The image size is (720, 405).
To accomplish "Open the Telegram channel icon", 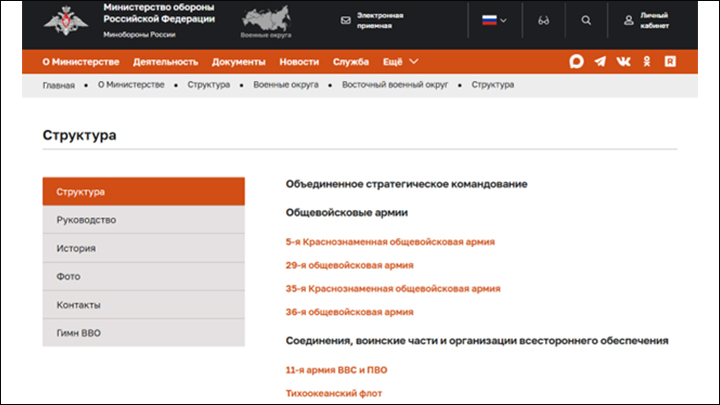I will click(600, 62).
